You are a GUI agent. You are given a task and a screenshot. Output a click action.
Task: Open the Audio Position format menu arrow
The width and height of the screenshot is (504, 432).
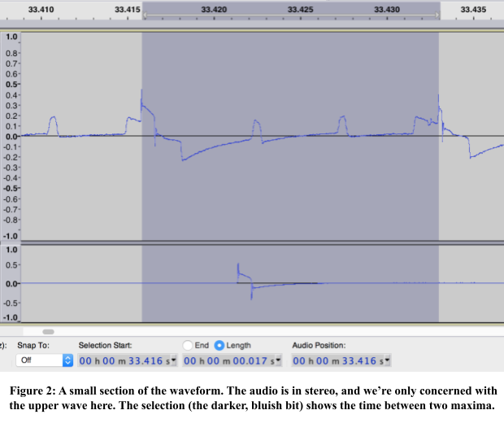(387, 360)
